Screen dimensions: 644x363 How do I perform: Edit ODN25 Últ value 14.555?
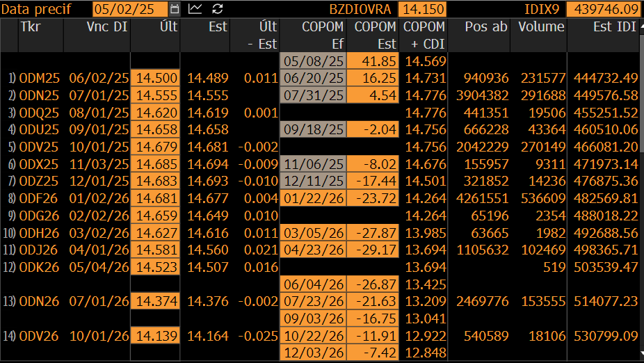coord(155,95)
